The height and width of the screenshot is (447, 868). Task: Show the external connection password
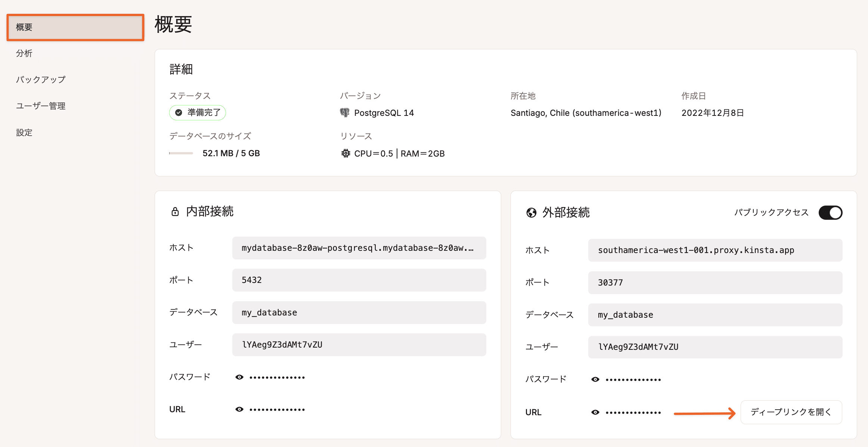[595, 379]
